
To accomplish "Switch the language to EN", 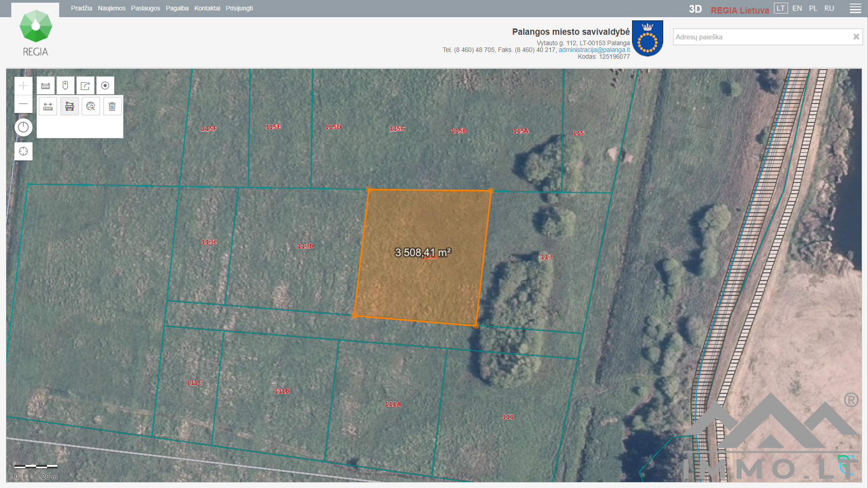I will 797,9.
